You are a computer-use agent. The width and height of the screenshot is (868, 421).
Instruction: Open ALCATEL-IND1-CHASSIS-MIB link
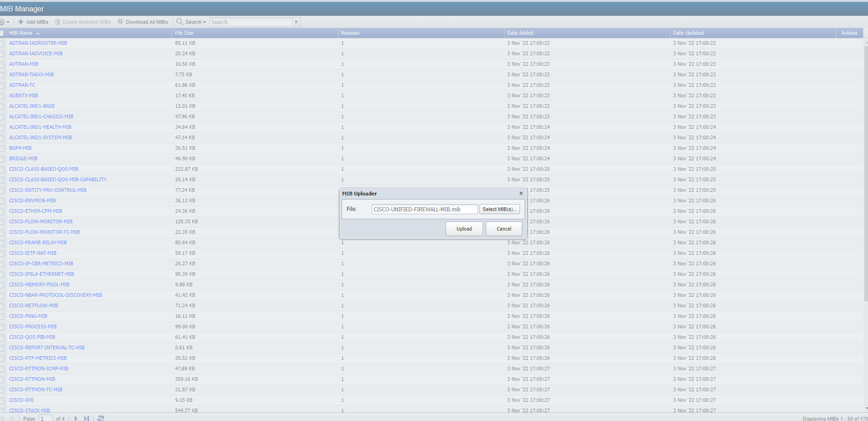point(41,116)
